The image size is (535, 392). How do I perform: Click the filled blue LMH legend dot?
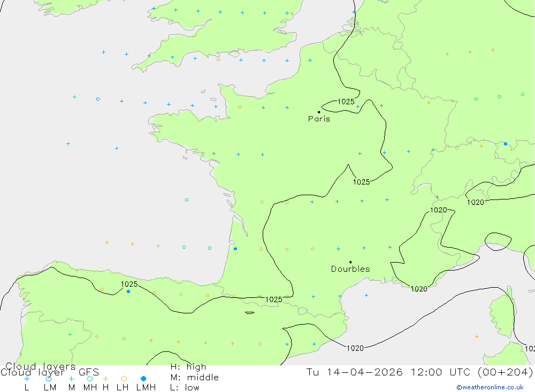tap(143, 378)
